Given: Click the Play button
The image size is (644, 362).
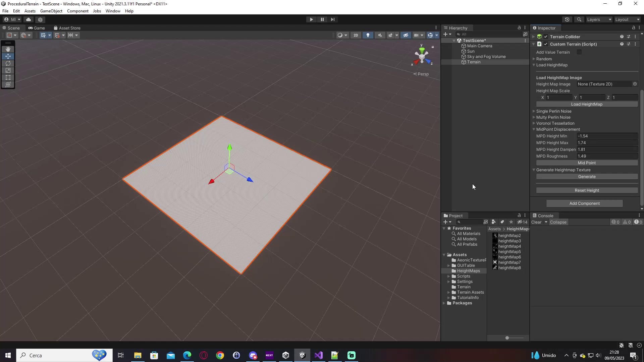Looking at the screenshot, I should [x=311, y=19].
